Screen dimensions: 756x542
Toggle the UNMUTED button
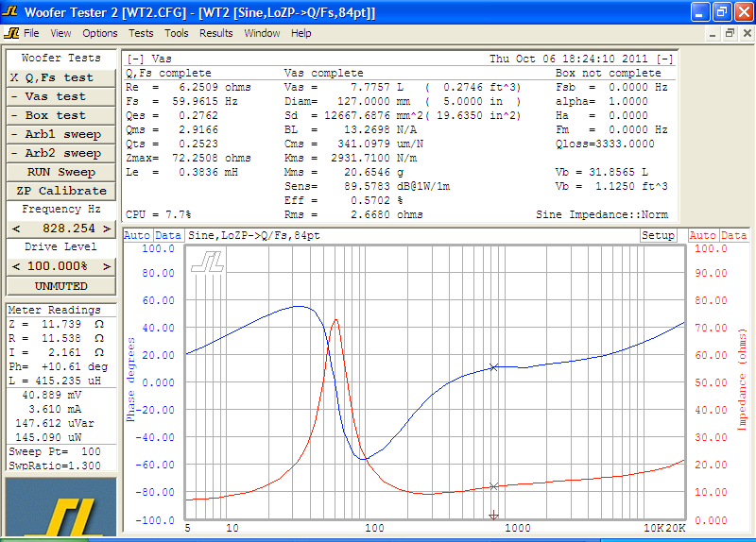[x=61, y=286]
